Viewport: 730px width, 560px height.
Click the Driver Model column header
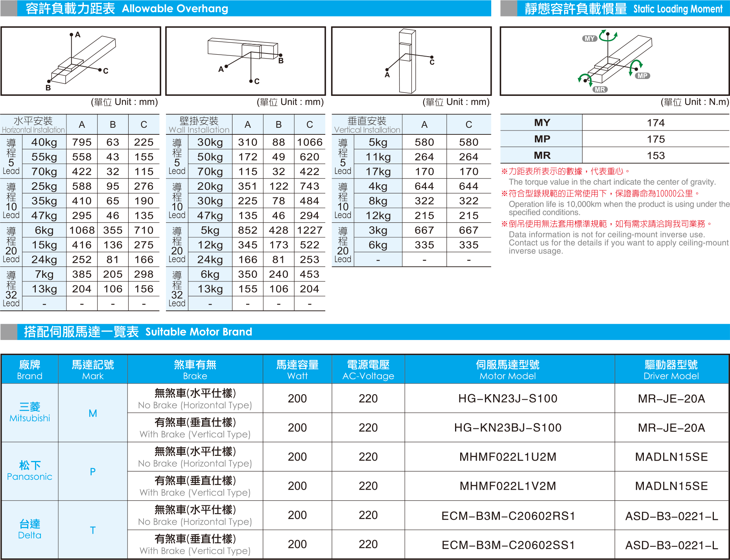click(x=671, y=369)
